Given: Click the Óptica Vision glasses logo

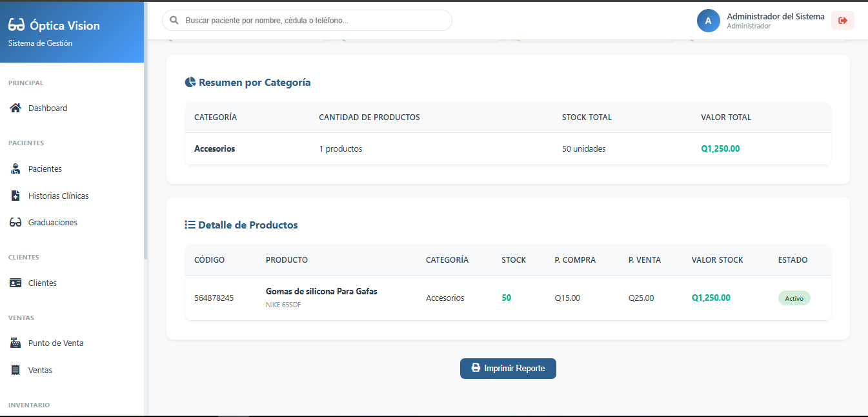Looking at the screenshot, I should pyautogui.click(x=17, y=25).
